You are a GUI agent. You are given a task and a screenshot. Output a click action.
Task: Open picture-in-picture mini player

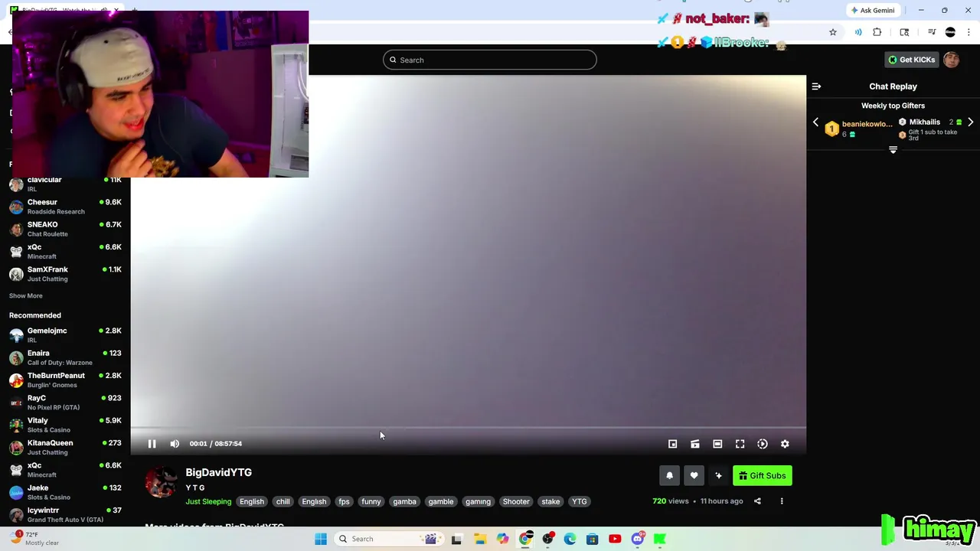[672, 444]
